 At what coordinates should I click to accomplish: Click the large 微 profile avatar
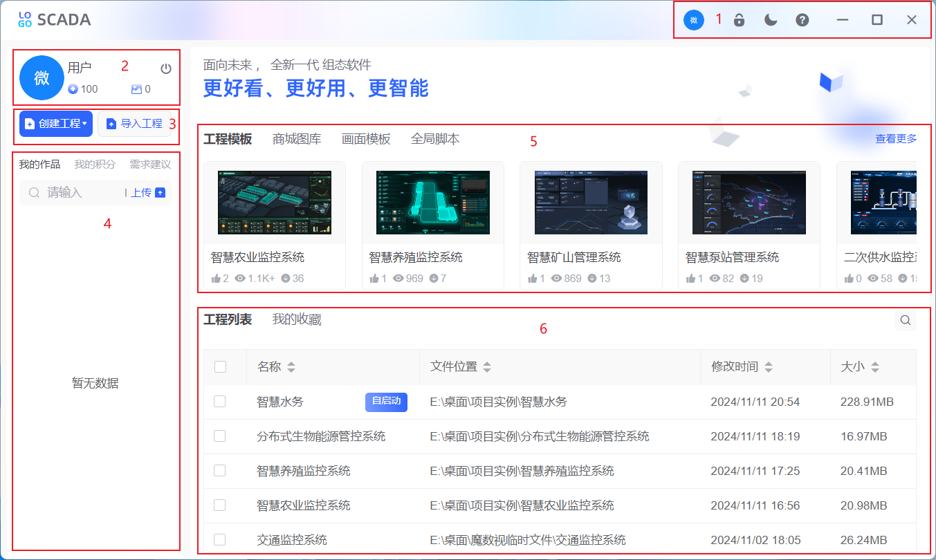(x=42, y=78)
